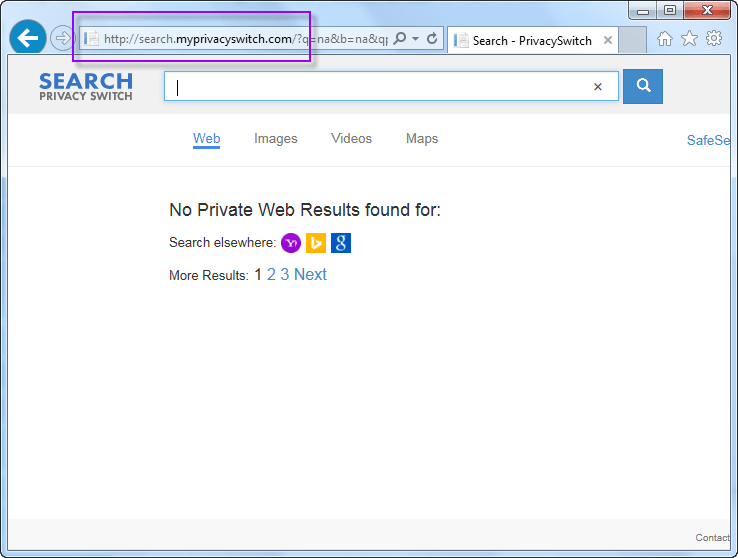738x558 pixels.
Task: Open the SafeSearch link
Action: (708, 140)
